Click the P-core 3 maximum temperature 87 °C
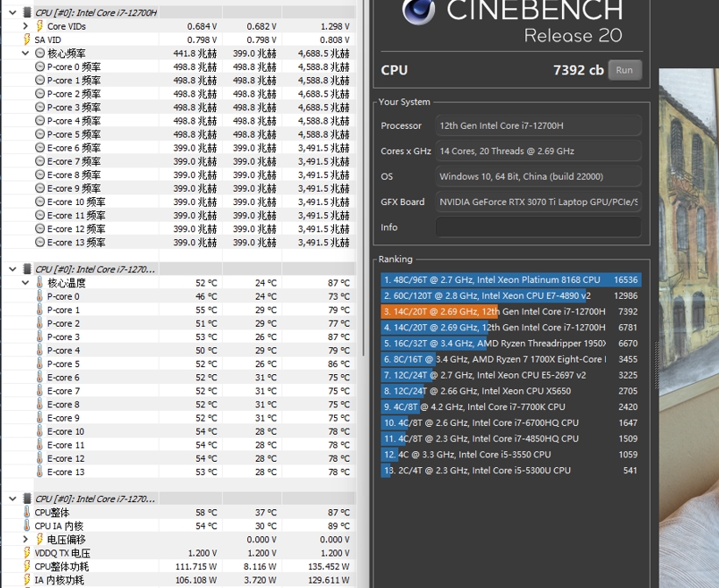Screen dimensions: 719x588 click(x=338, y=337)
